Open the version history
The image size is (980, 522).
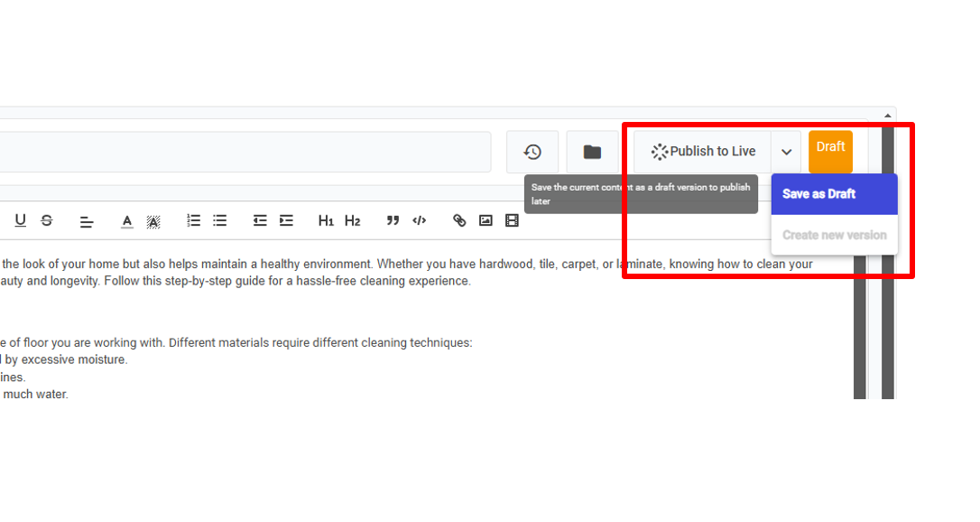click(532, 152)
